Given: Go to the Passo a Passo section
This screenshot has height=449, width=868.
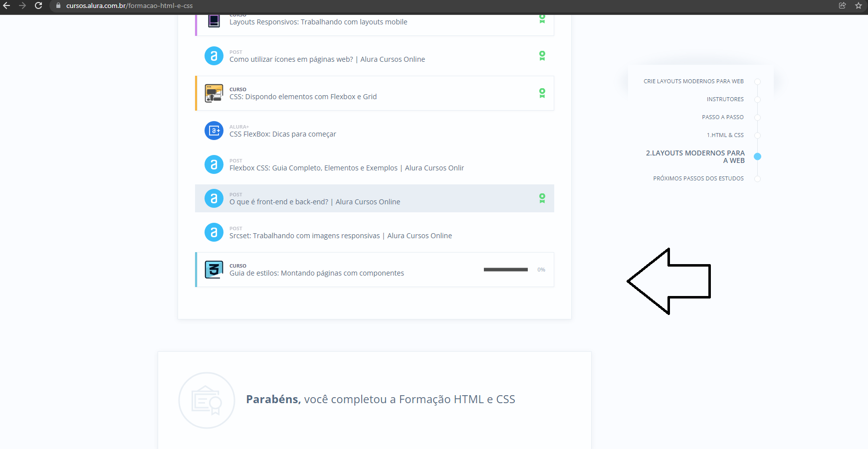Looking at the screenshot, I should (x=723, y=117).
